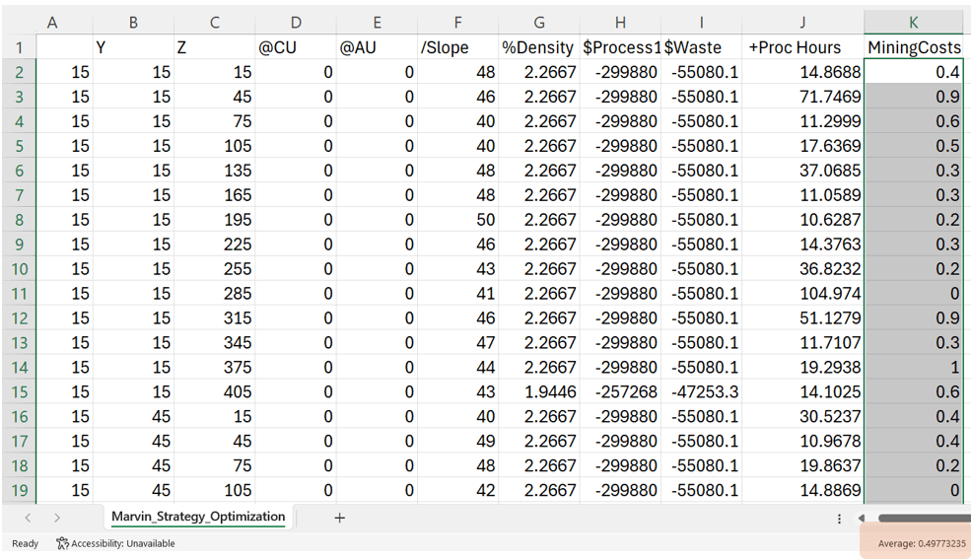Viewport: 971px width, 560px height.
Task: Click the Ready status indicator
Action: tap(25, 543)
